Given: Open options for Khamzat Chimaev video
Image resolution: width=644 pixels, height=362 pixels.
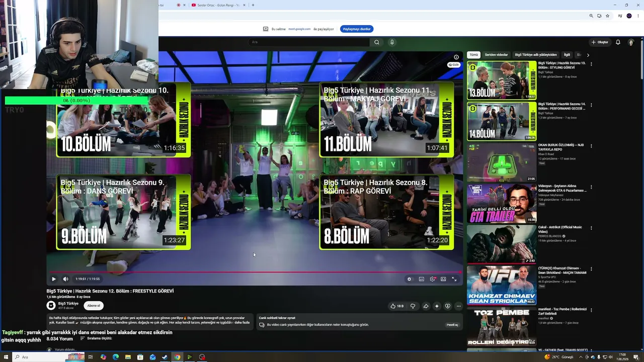Looking at the screenshot, I should point(591,269).
